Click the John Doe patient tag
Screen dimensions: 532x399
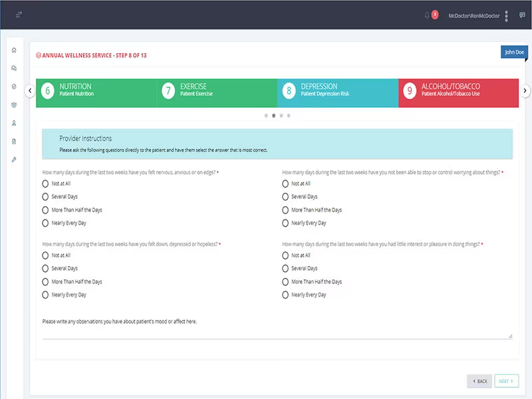(514, 52)
